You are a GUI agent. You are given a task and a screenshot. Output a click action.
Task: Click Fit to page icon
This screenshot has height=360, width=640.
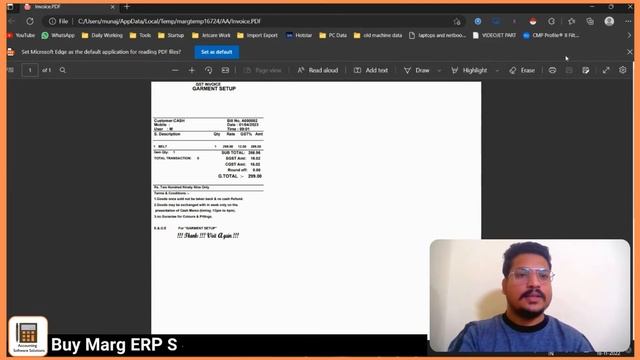(225, 70)
